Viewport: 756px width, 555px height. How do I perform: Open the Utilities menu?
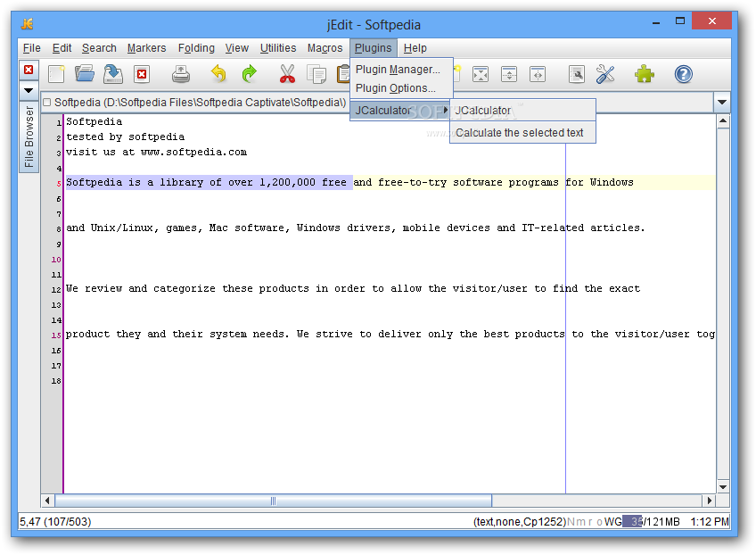pyautogui.click(x=278, y=48)
